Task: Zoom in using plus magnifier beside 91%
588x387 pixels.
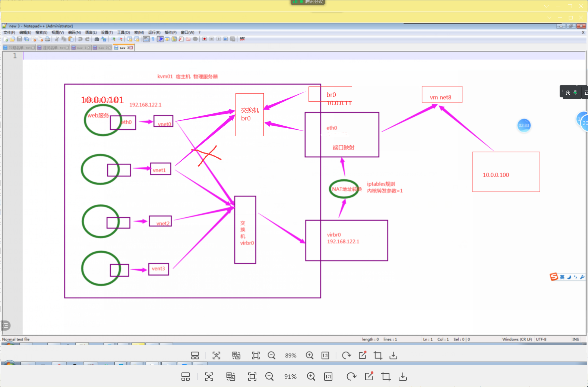Action: pyautogui.click(x=311, y=377)
